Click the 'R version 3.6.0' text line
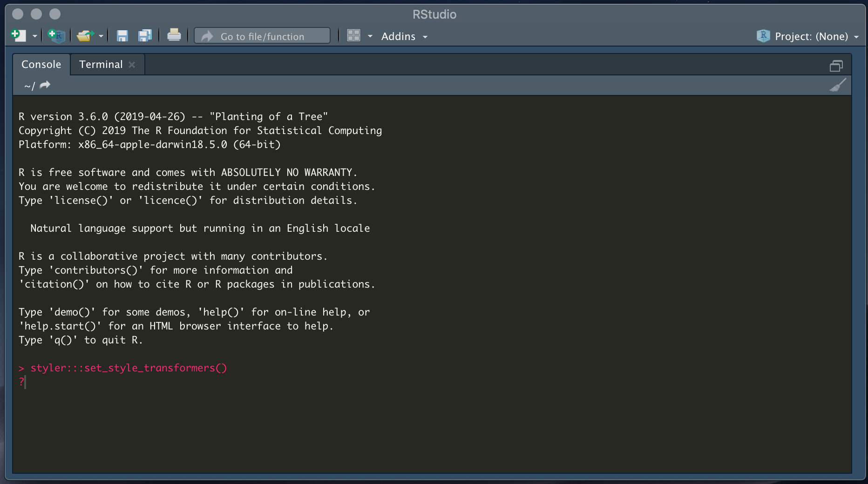 [173, 116]
